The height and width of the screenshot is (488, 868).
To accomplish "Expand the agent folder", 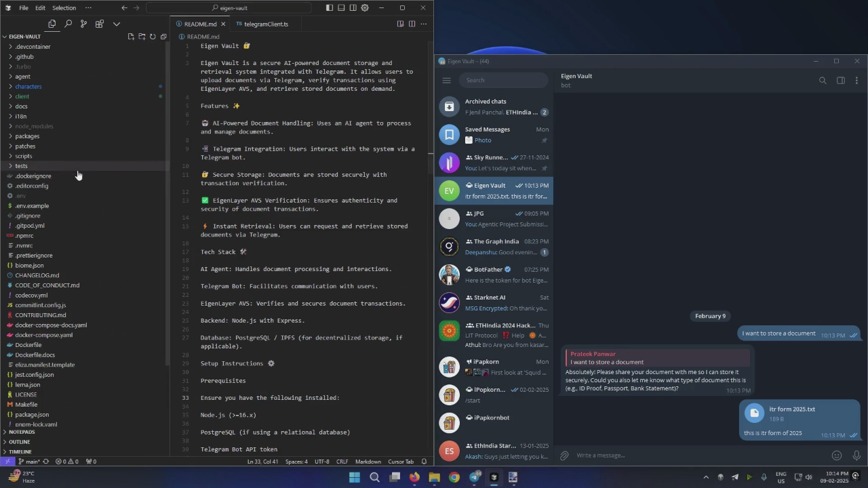I will pos(22,77).
